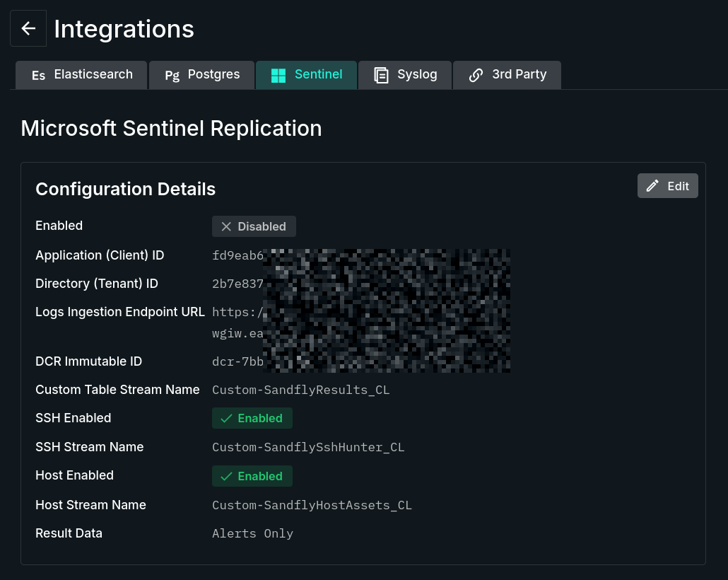
Task: Toggle the SSH Enabled status badge
Action: coord(252,418)
